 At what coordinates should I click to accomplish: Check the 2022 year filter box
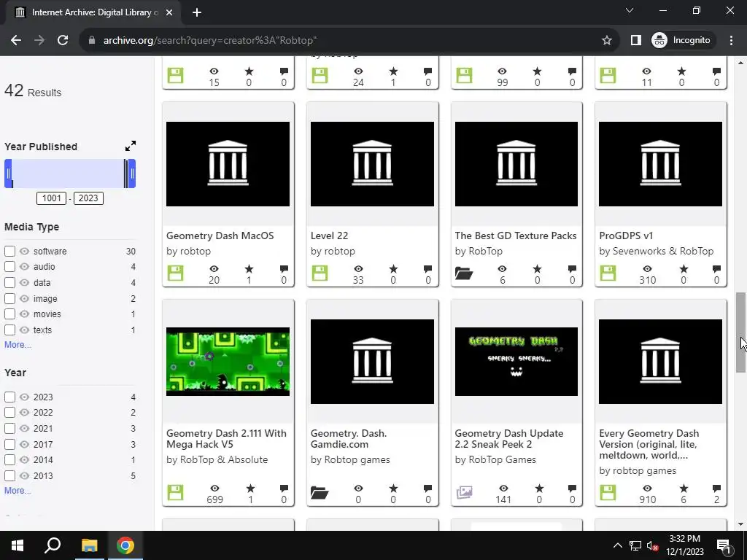(x=9, y=413)
